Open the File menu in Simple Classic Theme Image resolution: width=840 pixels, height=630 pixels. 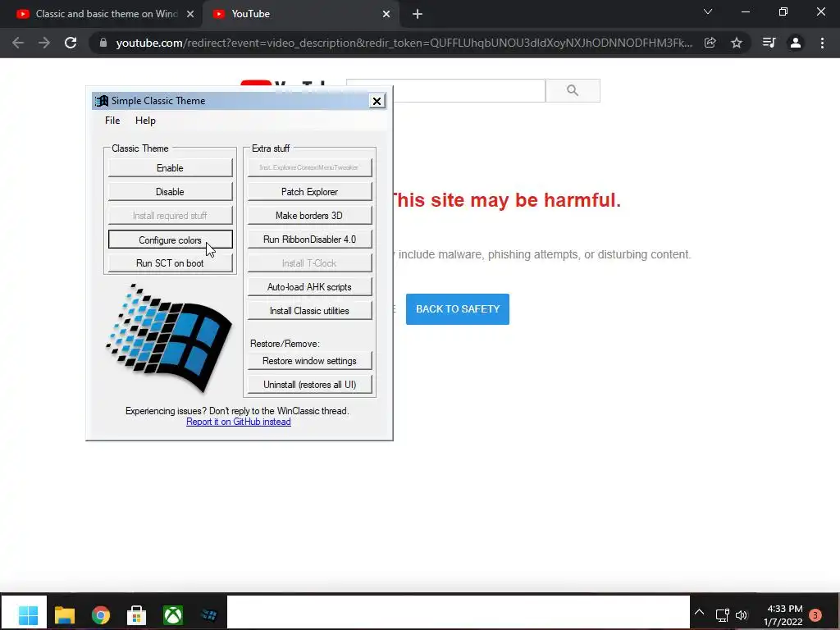pos(112,121)
